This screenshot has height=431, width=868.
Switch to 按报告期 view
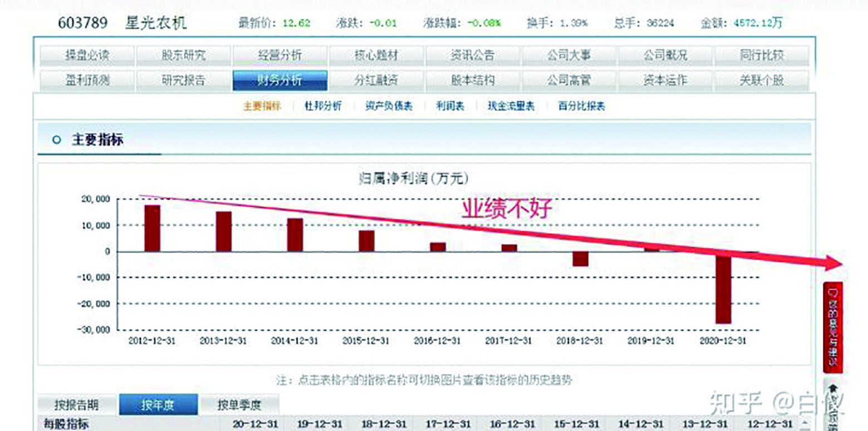pos(78,404)
